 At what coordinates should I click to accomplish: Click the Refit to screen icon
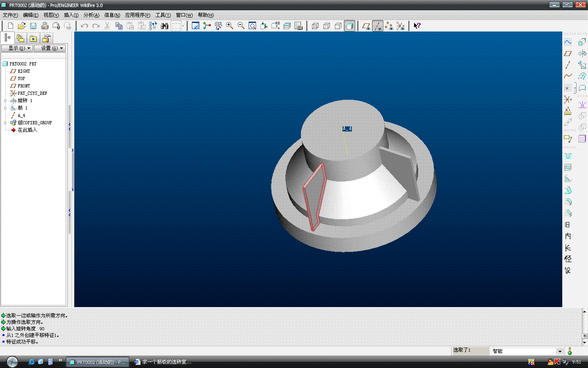253,26
